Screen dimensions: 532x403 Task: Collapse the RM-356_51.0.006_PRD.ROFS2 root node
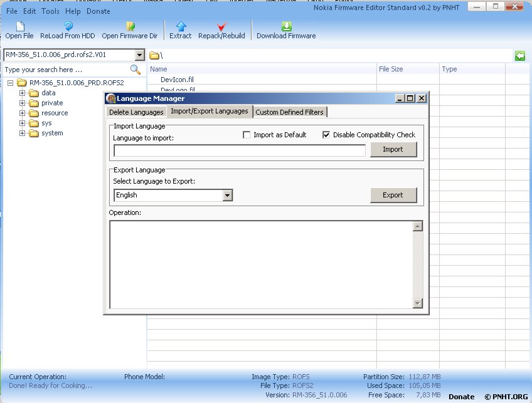coord(11,83)
